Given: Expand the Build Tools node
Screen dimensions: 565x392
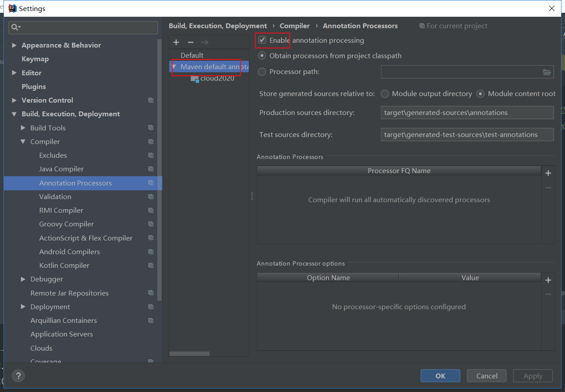Looking at the screenshot, I should pyautogui.click(x=23, y=128).
